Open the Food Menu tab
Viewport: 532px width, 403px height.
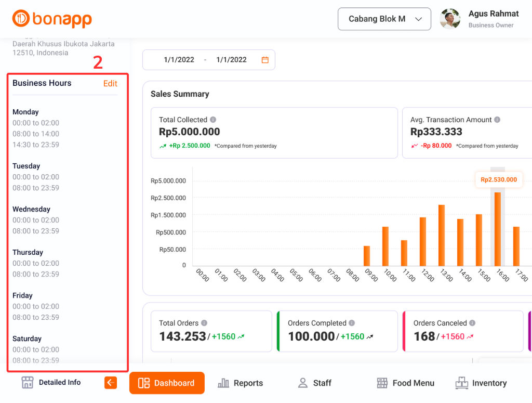405,383
